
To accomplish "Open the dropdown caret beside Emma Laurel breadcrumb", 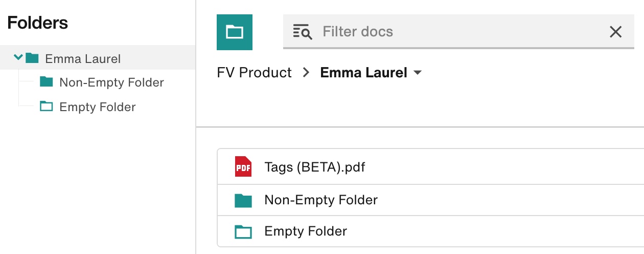I will pos(418,73).
